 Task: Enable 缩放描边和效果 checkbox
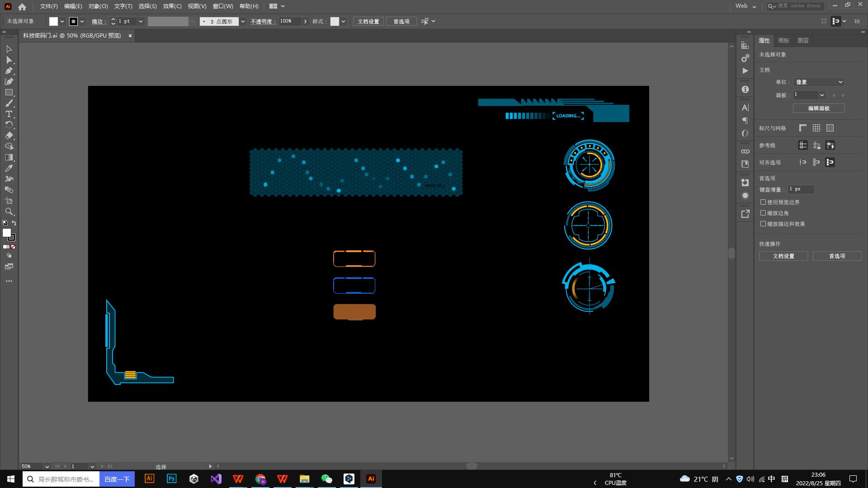click(x=763, y=224)
